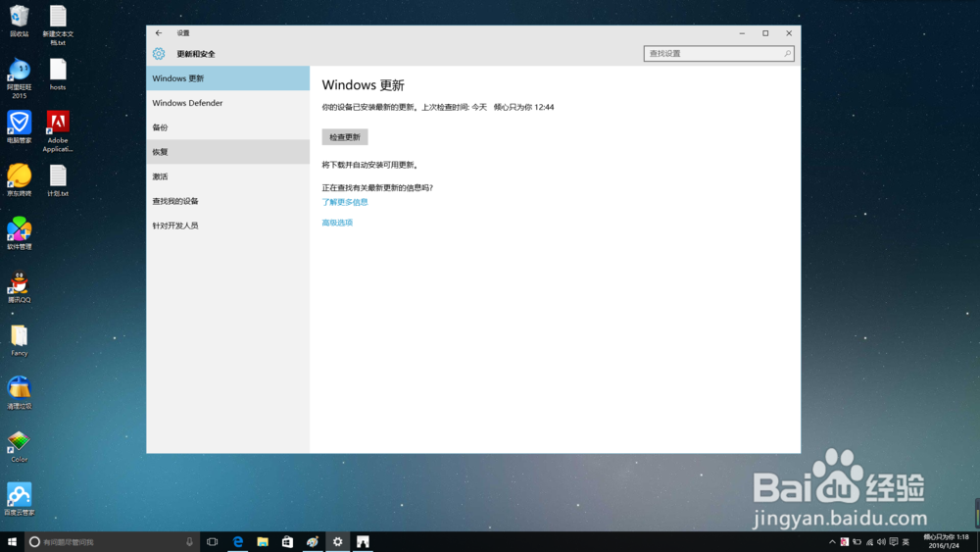Click the 检查更新 button

345,137
